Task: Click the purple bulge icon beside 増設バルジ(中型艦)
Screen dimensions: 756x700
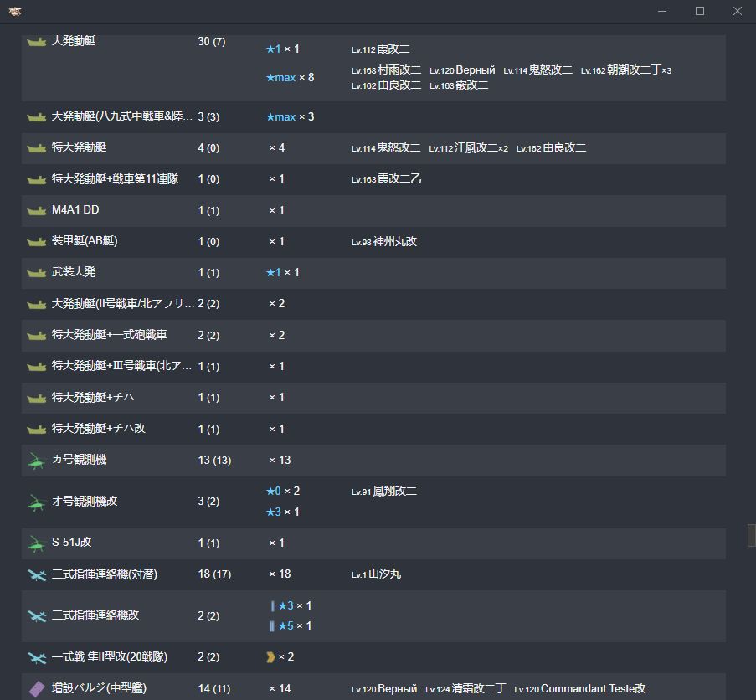Action: tap(37, 689)
